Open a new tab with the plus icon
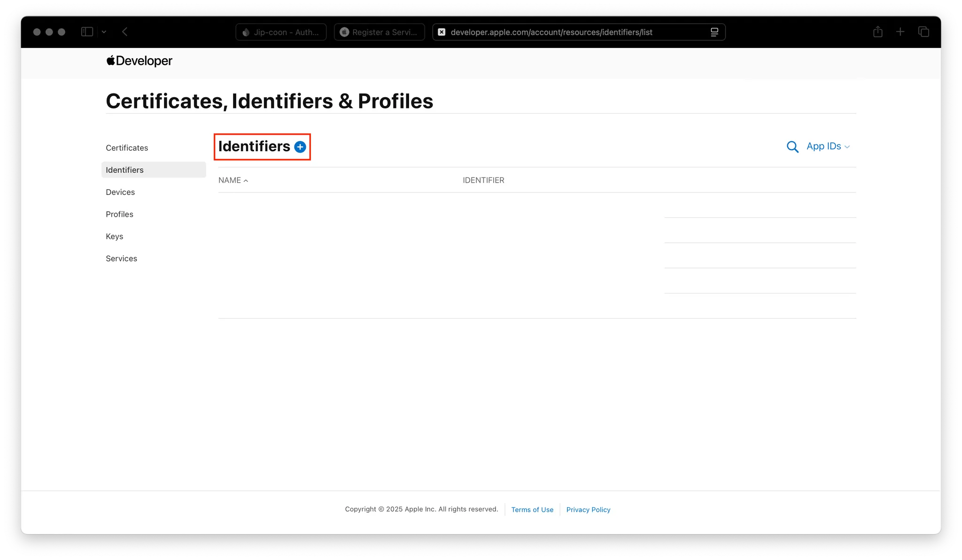Image resolution: width=962 pixels, height=560 pixels. point(900,32)
